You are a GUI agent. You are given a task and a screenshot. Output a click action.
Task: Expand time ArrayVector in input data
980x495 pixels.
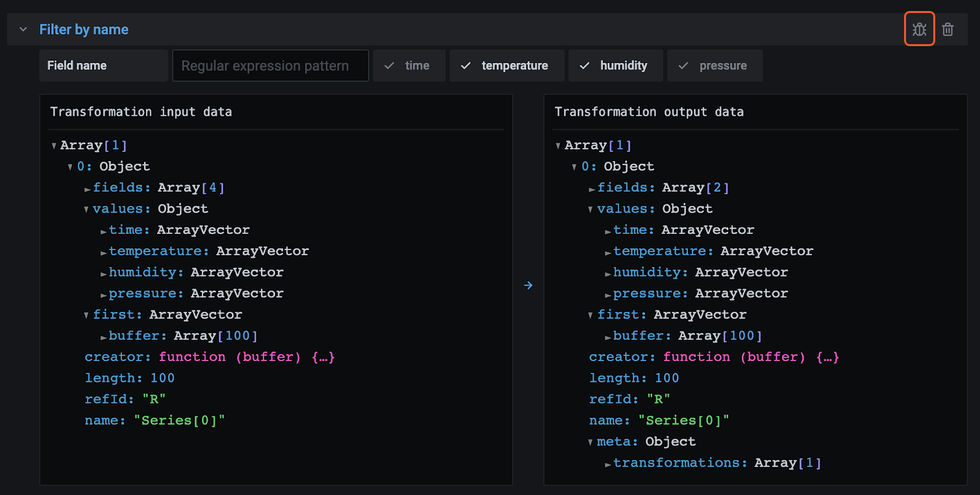point(104,229)
